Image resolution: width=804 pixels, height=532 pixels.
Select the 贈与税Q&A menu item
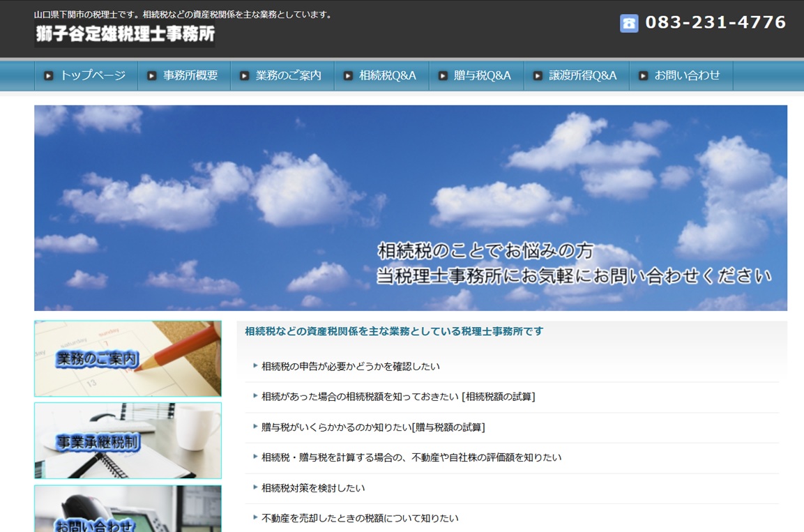(x=476, y=76)
